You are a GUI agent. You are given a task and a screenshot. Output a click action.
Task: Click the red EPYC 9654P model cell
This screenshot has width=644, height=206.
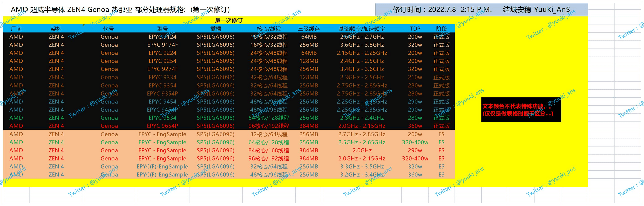coord(162,126)
